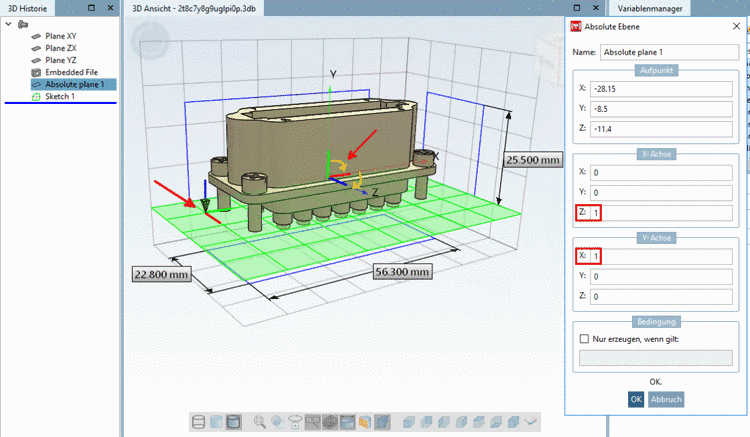Click the Aufpunkt X field showing -28.15
This screenshot has height=437, width=750.
click(x=661, y=88)
